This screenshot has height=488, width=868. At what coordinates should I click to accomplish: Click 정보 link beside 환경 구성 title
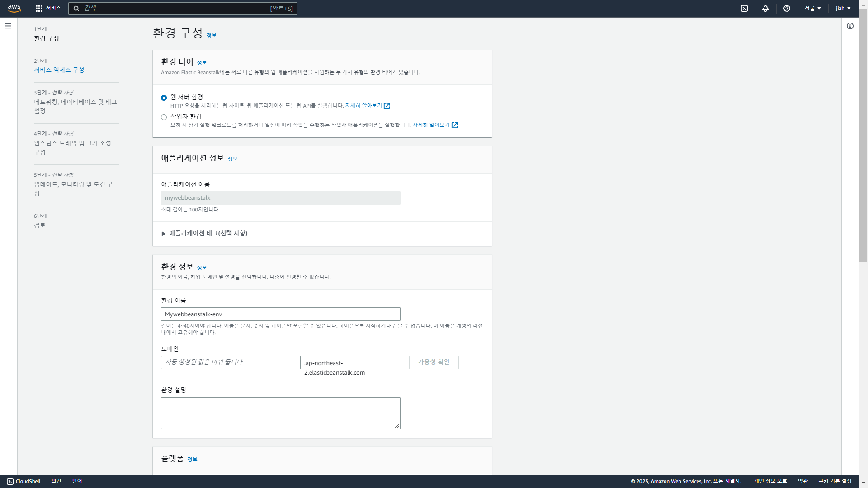[x=212, y=35]
